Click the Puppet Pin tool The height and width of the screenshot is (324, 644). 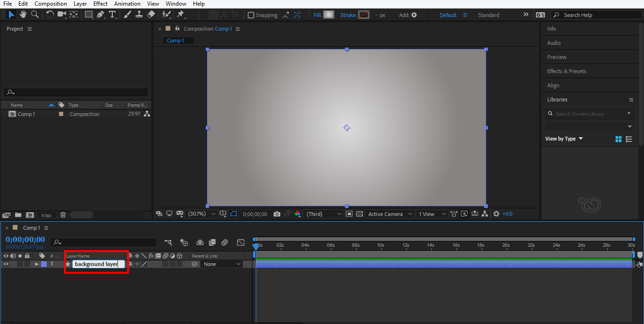[180, 15]
